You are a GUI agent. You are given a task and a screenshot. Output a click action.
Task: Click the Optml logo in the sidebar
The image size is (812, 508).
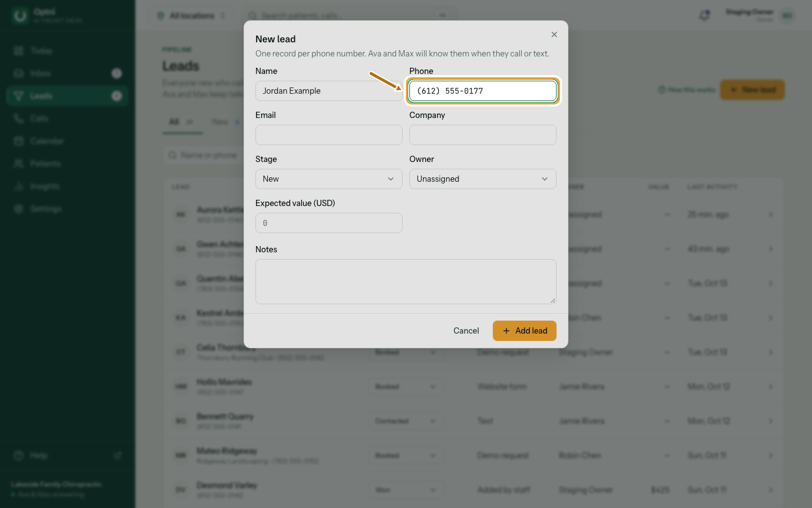pos(20,16)
